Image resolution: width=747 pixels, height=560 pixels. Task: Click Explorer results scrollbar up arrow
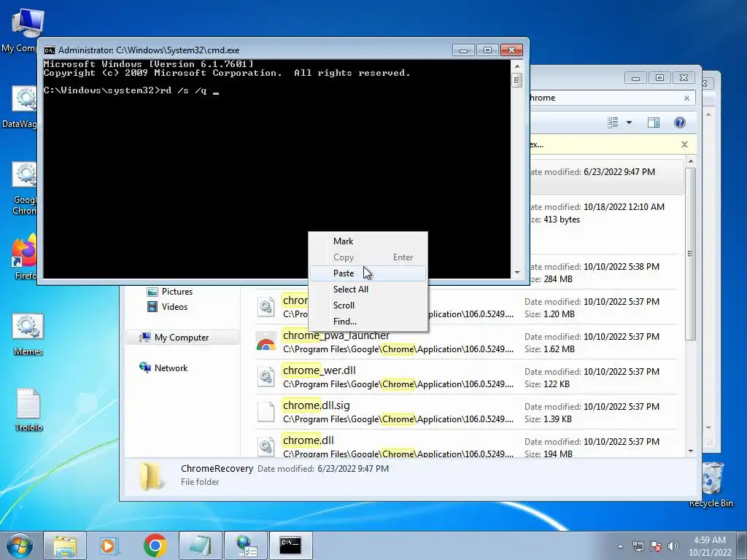691,162
